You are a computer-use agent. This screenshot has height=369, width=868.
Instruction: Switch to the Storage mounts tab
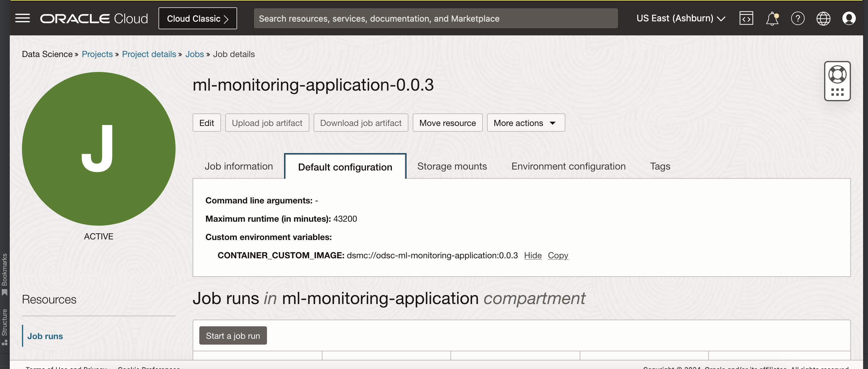coord(452,166)
